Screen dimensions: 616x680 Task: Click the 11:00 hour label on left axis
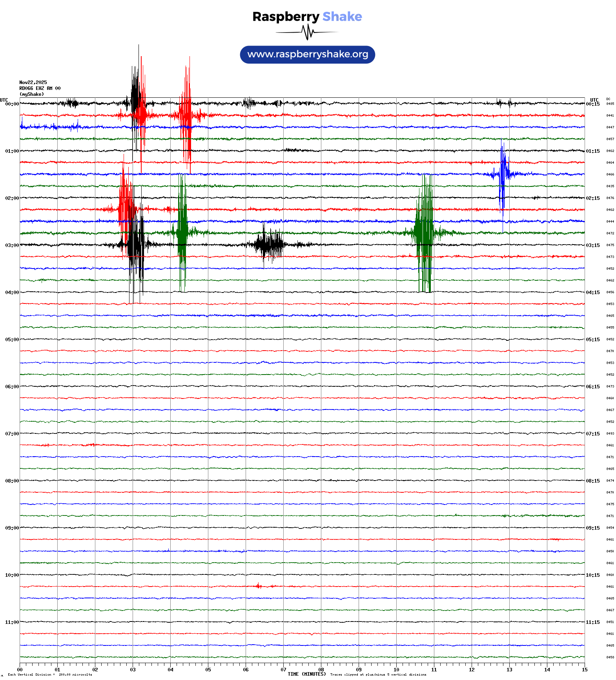(12, 622)
